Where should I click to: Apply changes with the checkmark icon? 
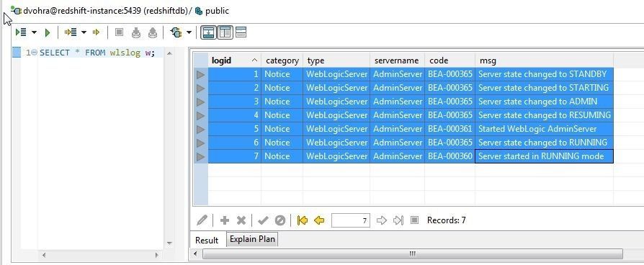click(263, 220)
